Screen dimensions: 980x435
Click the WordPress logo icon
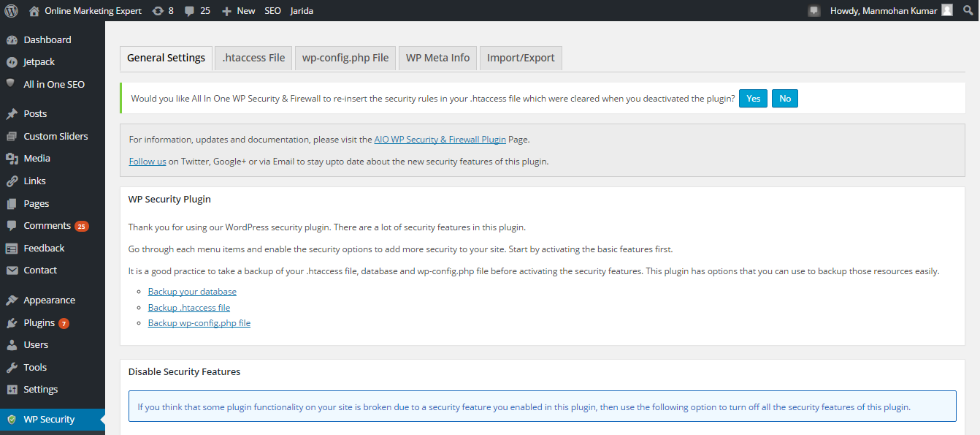click(x=11, y=11)
